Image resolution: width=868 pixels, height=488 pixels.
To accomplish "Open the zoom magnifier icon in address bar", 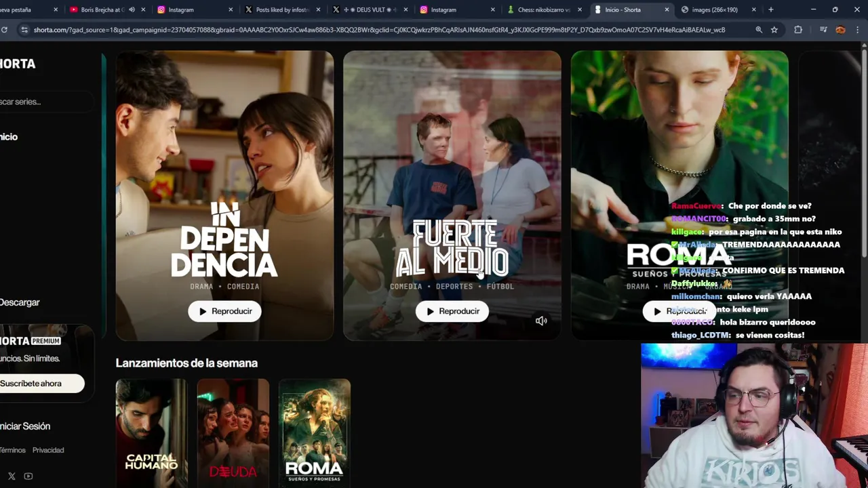I will (x=759, y=30).
